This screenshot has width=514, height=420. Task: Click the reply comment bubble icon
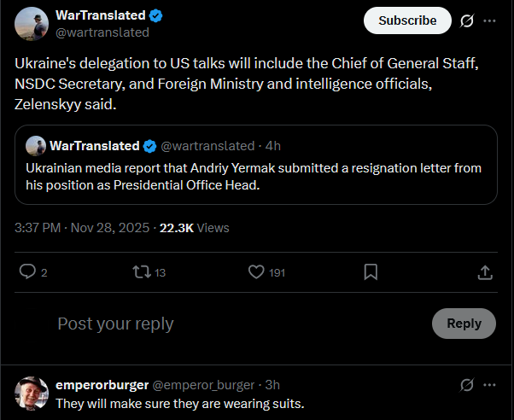click(x=27, y=271)
